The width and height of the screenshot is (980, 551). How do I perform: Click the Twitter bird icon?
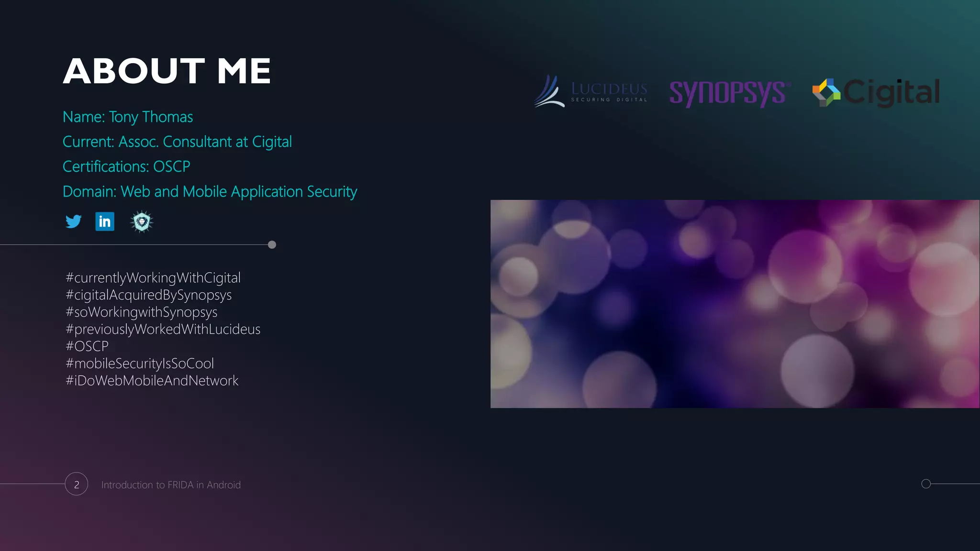[73, 221]
